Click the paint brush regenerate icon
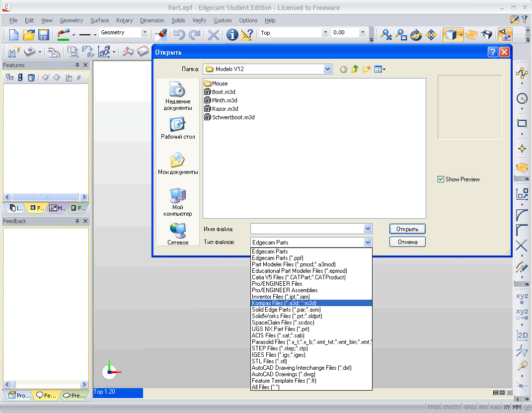Screen dimensions: 532x413 pos(160,35)
